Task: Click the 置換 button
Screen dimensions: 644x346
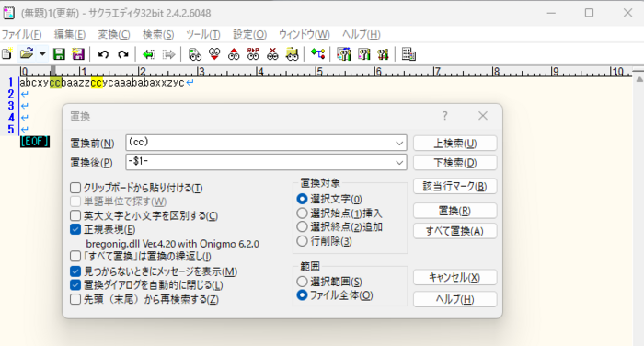Action: tap(455, 211)
